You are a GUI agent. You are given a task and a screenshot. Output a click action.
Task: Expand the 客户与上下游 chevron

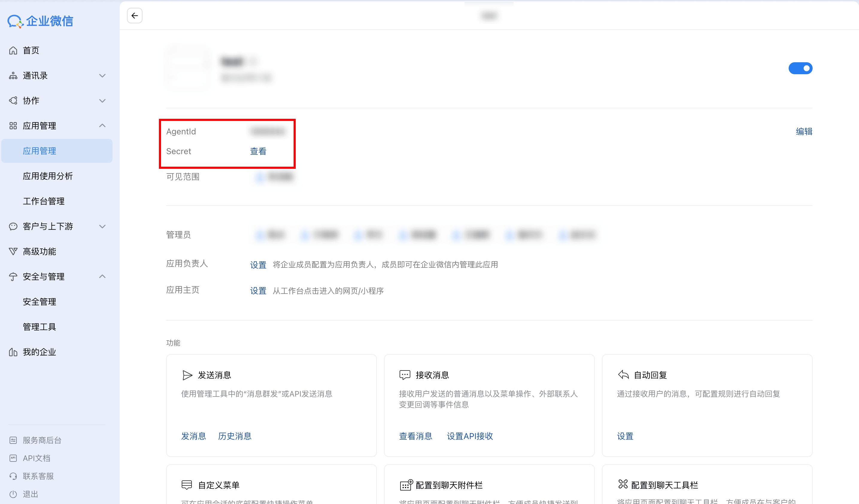click(102, 226)
